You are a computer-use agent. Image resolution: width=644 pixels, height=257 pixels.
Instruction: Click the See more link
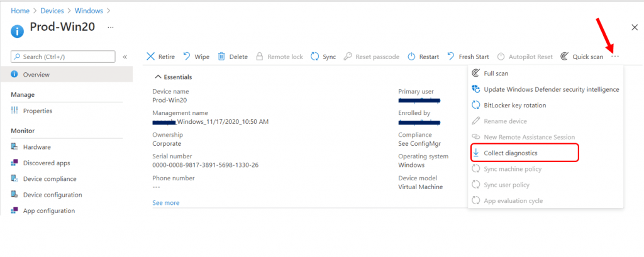click(166, 203)
